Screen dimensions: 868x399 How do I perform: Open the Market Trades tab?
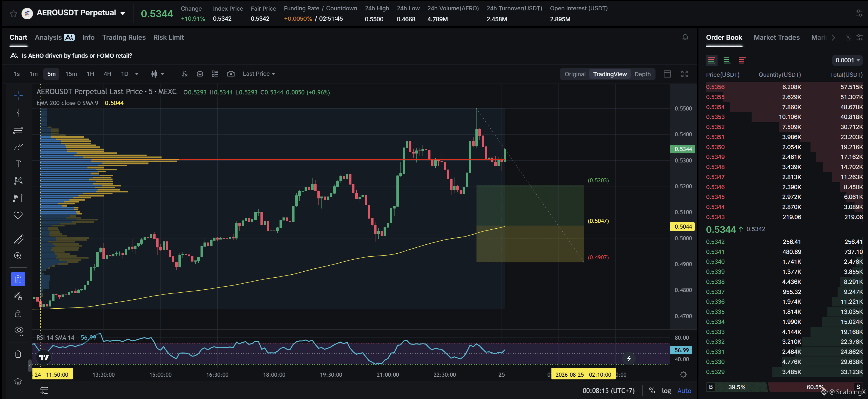coord(776,37)
